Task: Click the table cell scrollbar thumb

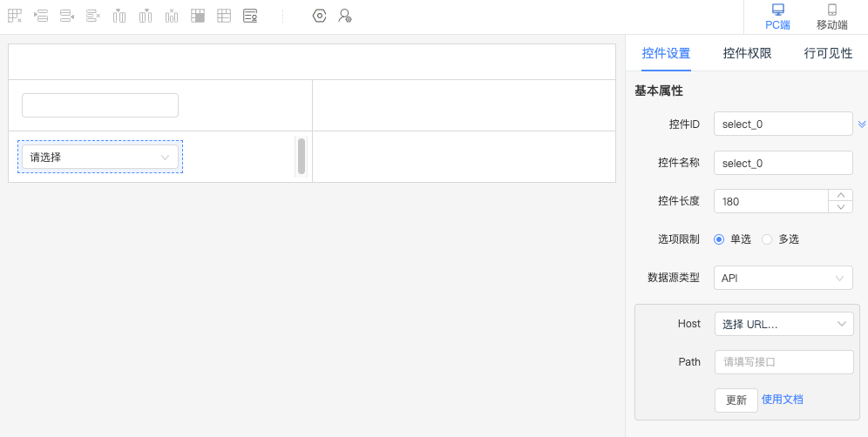Action: [x=302, y=156]
